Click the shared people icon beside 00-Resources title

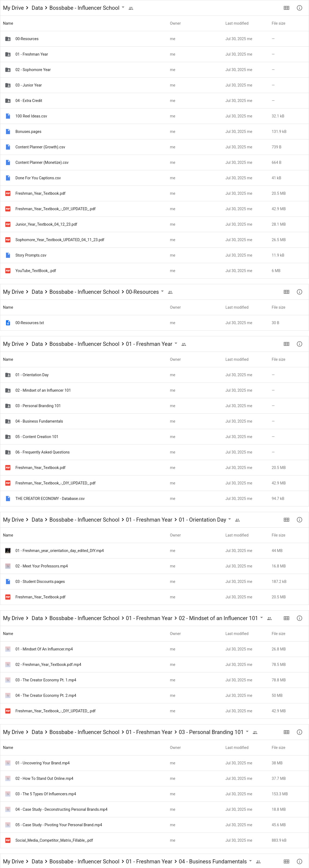170,292
